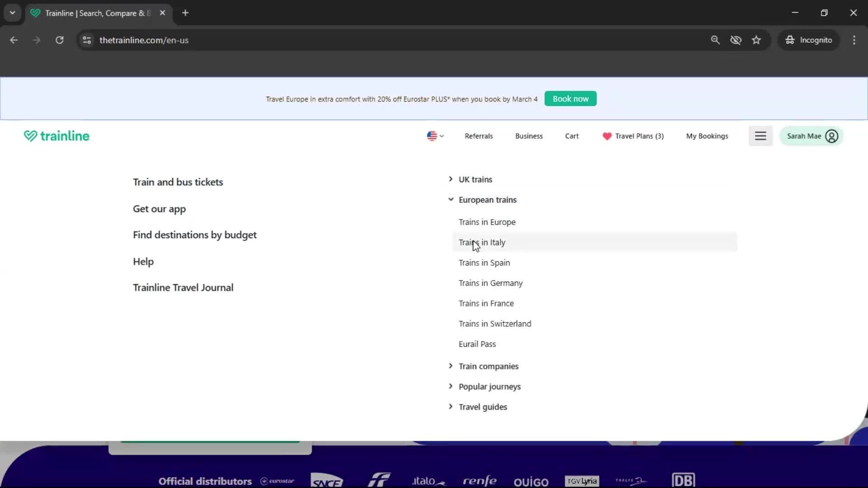Open browser search with magnifier icon
The width and height of the screenshot is (868, 488).
point(715,40)
